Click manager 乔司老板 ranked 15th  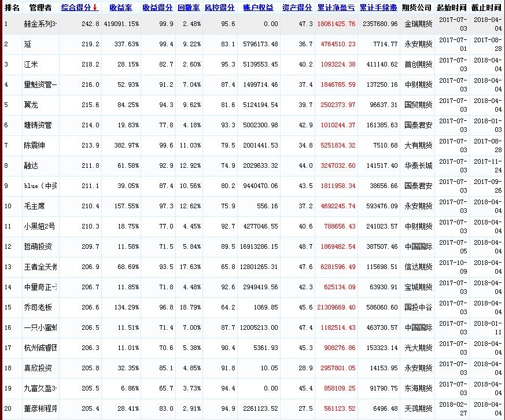point(38,307)
